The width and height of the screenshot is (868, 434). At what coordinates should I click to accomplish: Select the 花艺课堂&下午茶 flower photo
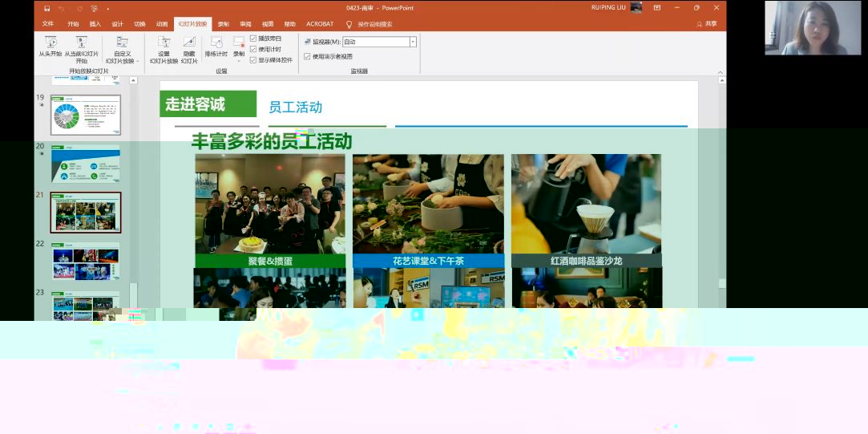(429, 204)
